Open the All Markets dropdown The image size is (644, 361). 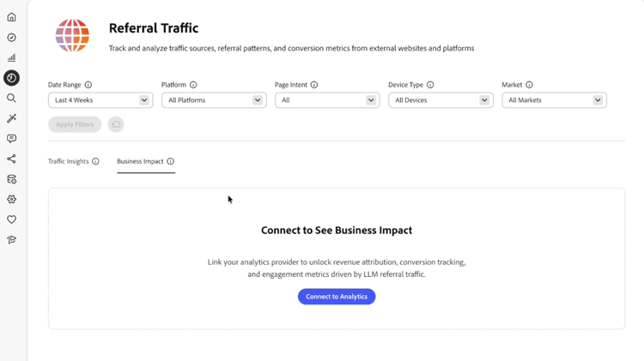coord(554,100)
